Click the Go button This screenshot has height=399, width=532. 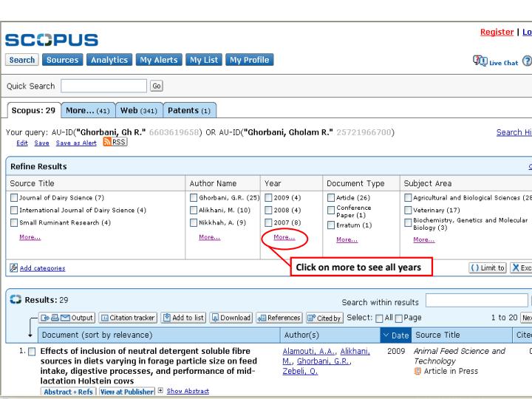point(157,86)
